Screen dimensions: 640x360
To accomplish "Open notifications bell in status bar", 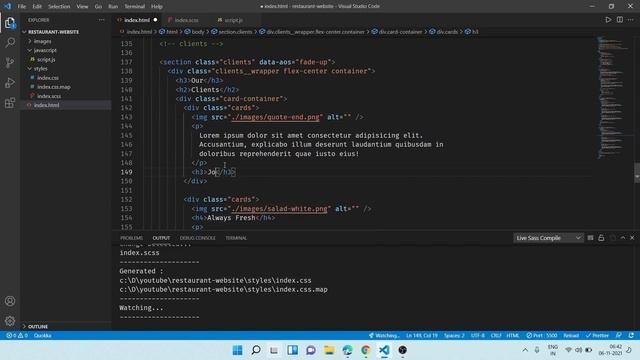I will (x=631, y=336).
